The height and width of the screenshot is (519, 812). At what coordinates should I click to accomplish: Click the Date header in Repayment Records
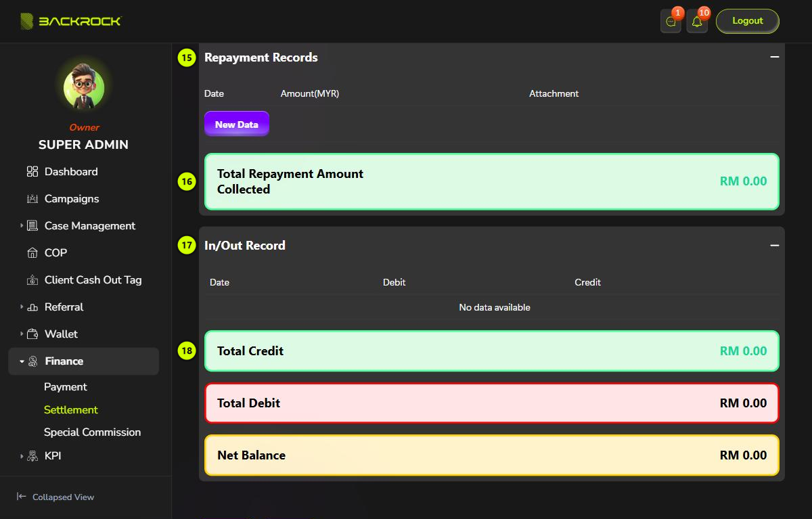[x=214, y=93]
